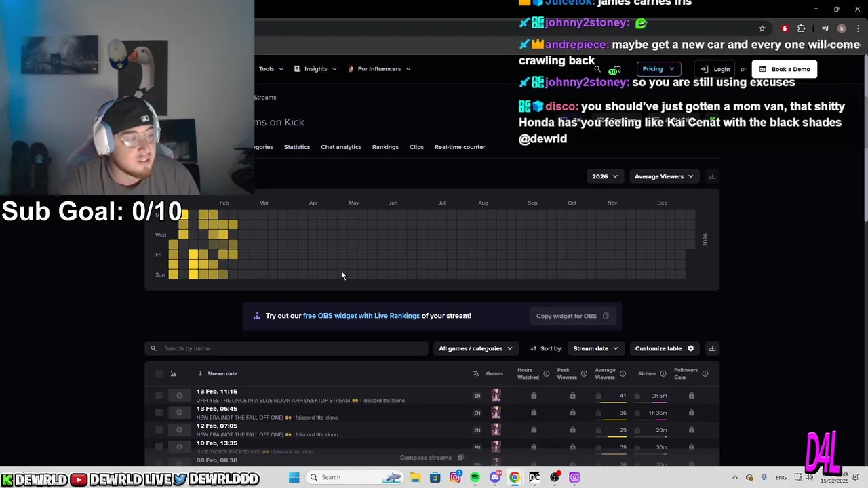Click the Hours Watched info icon
The width and height of the screenshot is (868, 488).
click(547, 373)
